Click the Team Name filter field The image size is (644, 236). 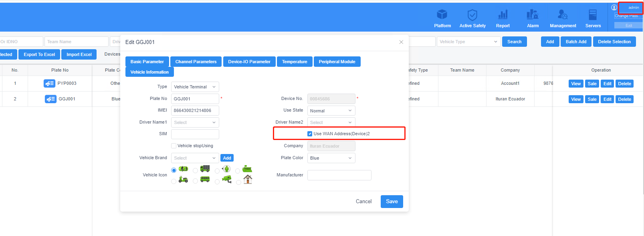[x=77, y=42]
